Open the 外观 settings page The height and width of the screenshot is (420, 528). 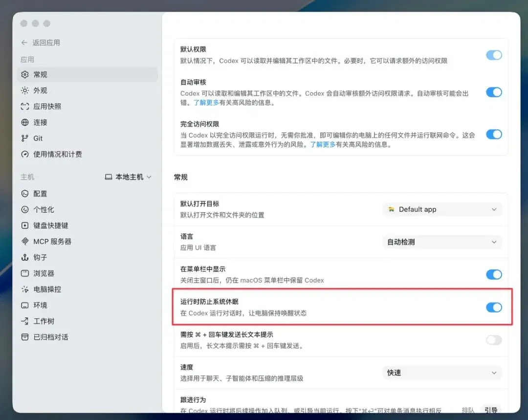(x=87, y=90)
